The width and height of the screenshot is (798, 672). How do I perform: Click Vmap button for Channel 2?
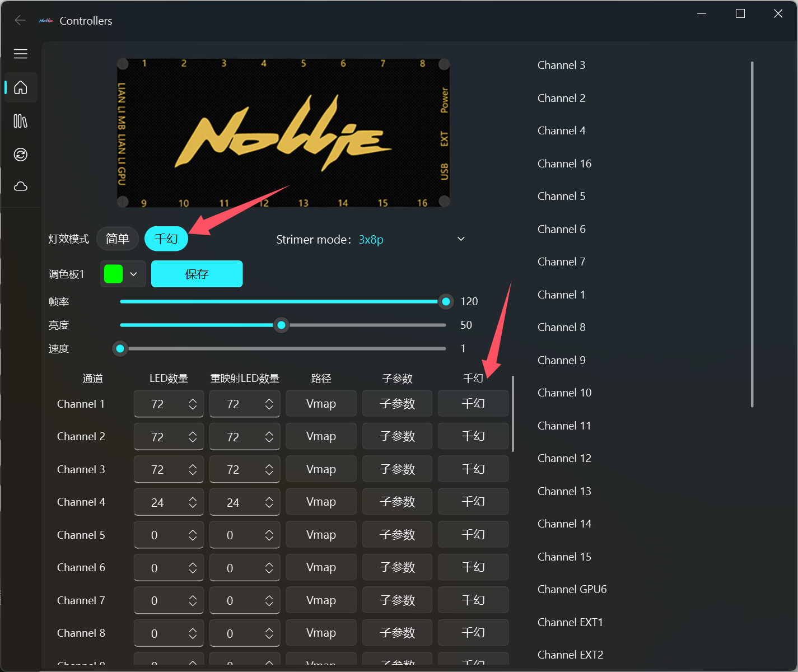coord(321,436)
